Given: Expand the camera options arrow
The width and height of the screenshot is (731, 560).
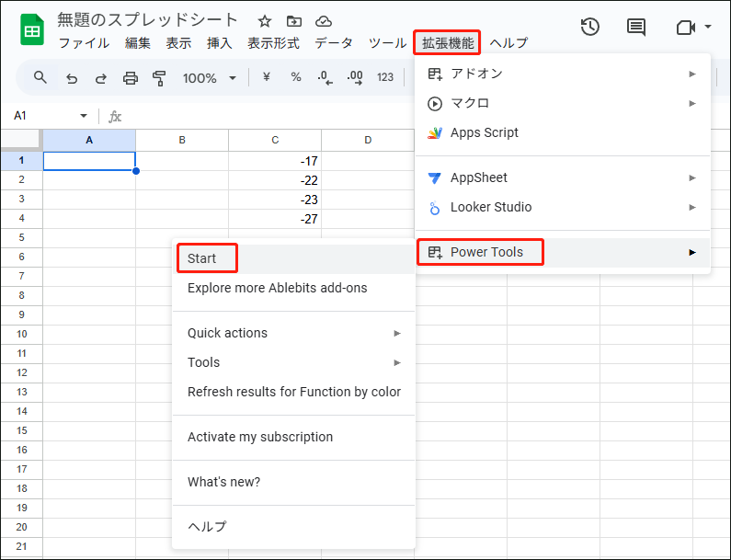Looking at the screenshot, I should point(708,27).
